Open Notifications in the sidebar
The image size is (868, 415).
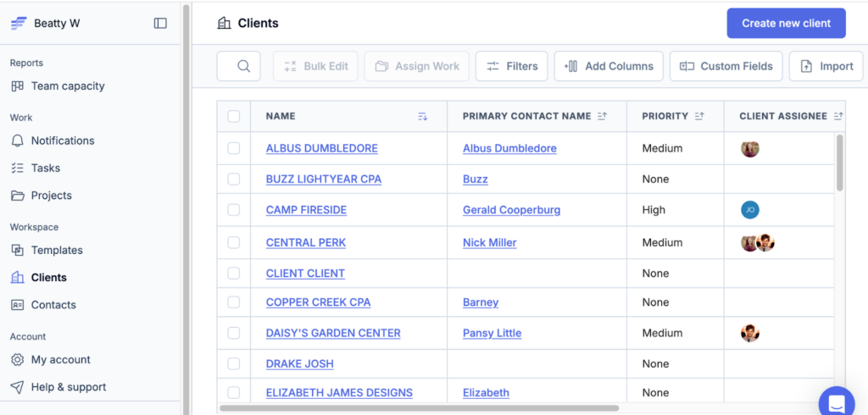coord(53,141)
